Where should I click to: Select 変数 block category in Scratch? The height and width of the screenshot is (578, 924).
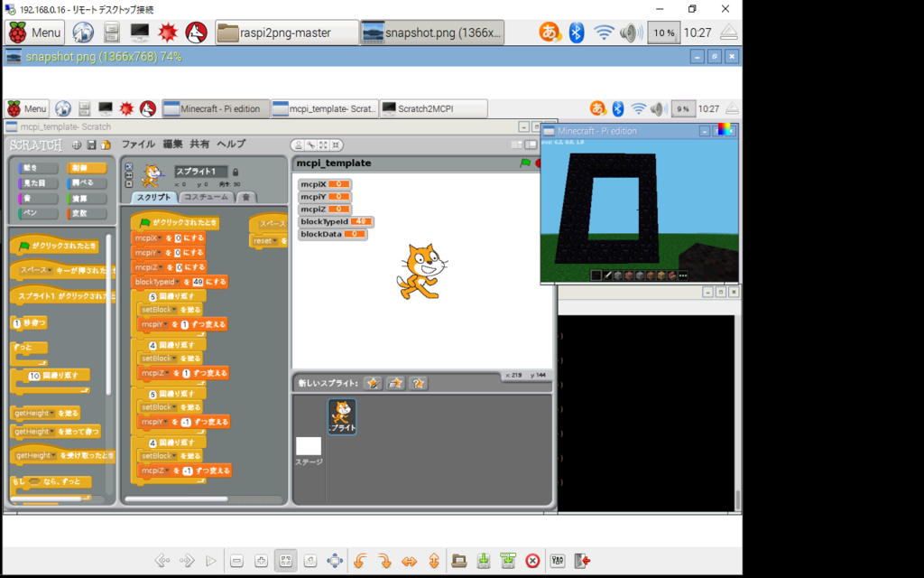tap(88, 213)
